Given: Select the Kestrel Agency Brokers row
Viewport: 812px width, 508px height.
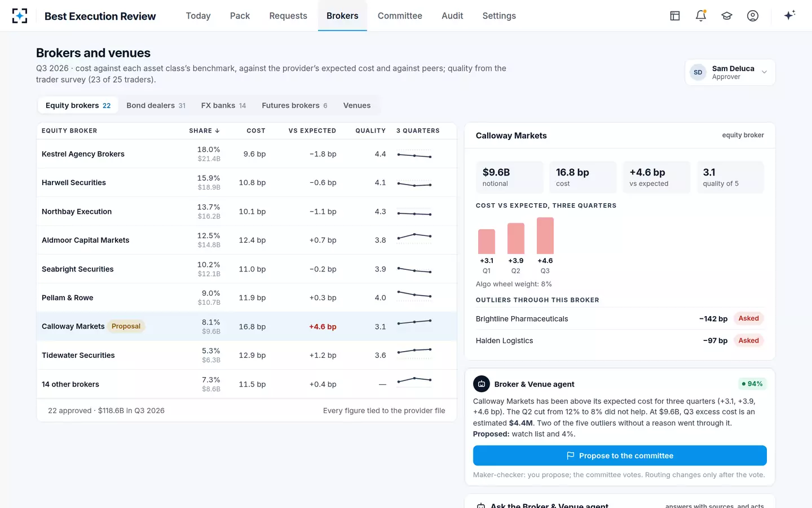Looking at the screenshot, I should coord(246,154).
